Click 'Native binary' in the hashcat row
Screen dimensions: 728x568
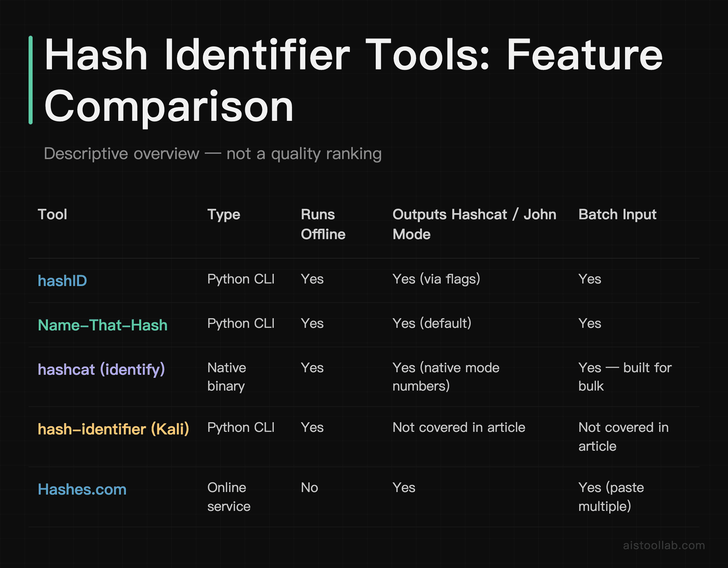pos(227,377)
